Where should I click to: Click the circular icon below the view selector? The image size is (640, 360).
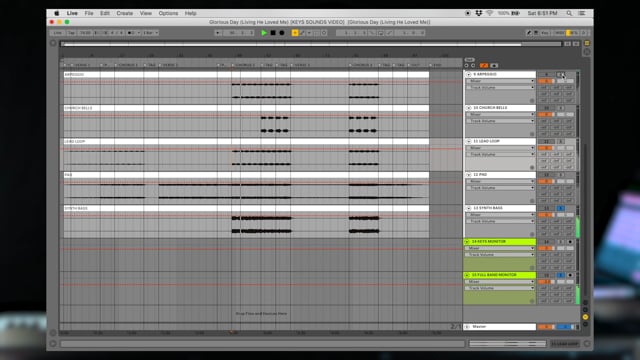tap(587, 52)
